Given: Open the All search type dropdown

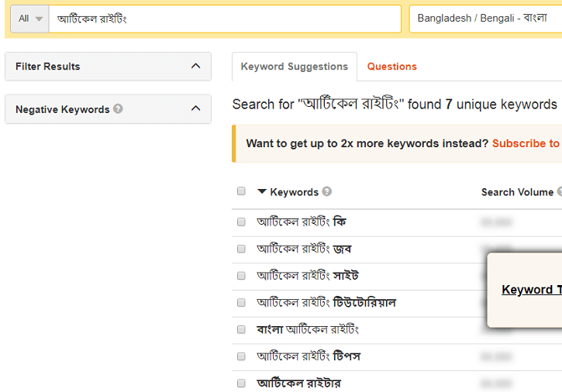Looking at the screenshot, I should [x=29, y=19].
